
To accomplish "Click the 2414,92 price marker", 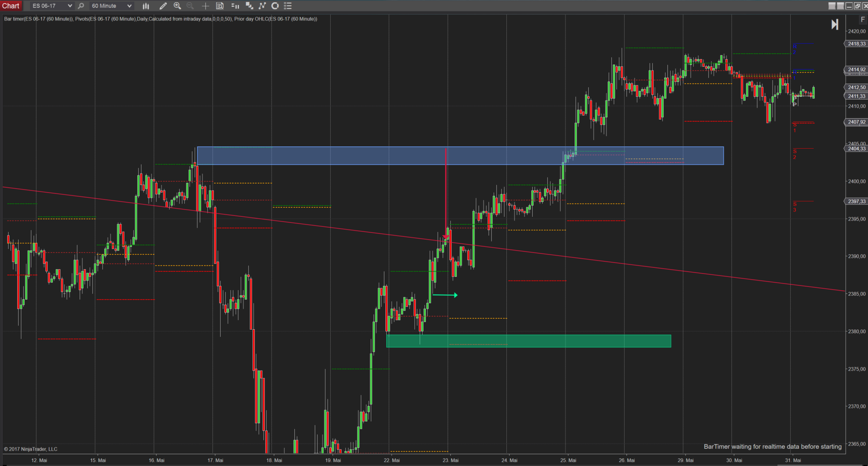I will (x=857, y=70).
